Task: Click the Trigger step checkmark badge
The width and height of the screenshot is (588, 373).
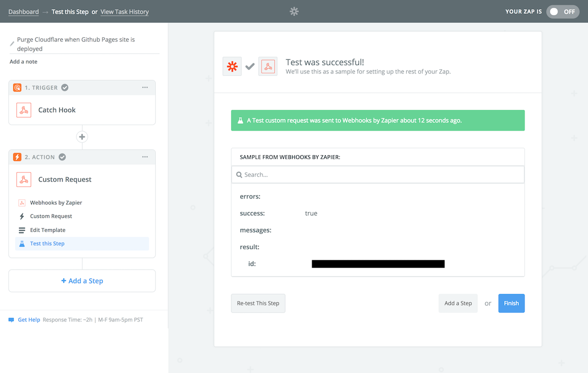Action: (65, 88)
